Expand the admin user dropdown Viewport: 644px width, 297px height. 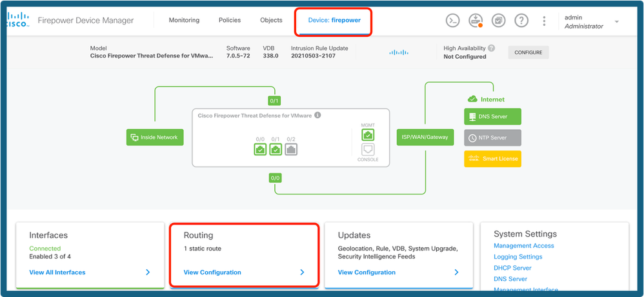coord(616,22)
